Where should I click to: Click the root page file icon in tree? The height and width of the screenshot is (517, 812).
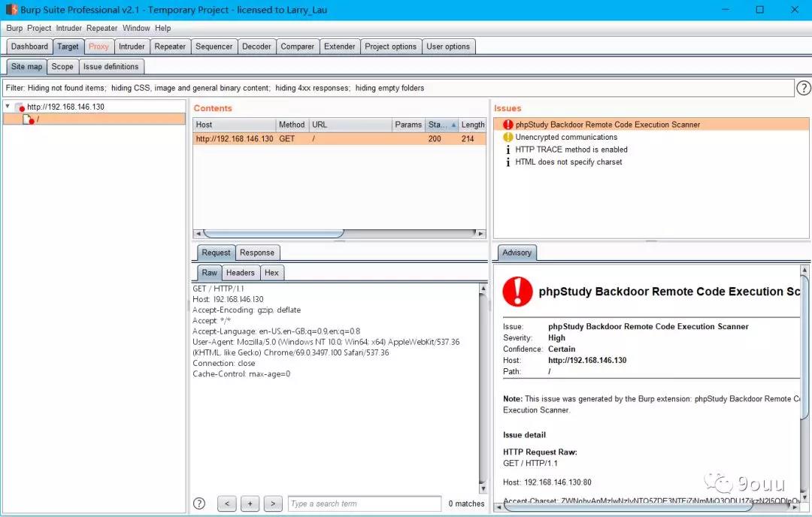tap(29, 119)
